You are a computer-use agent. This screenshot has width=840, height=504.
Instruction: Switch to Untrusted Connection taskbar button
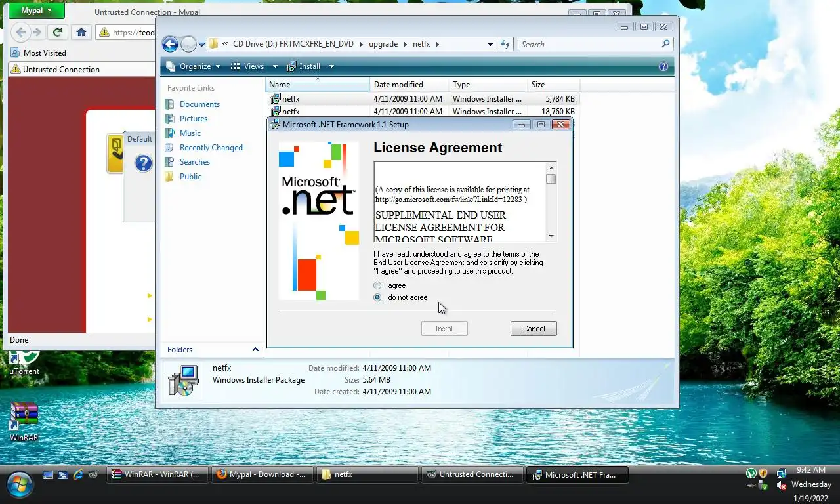(x=472, y=474)
